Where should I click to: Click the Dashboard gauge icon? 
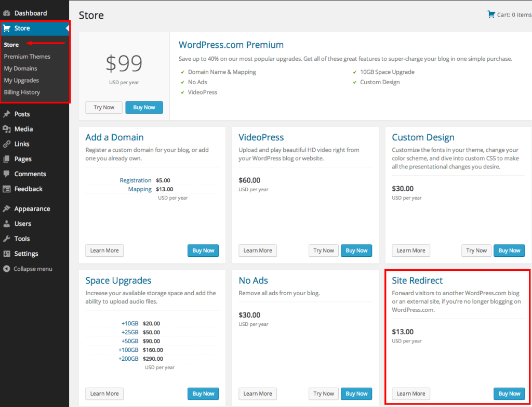click(x=6, y=13)
